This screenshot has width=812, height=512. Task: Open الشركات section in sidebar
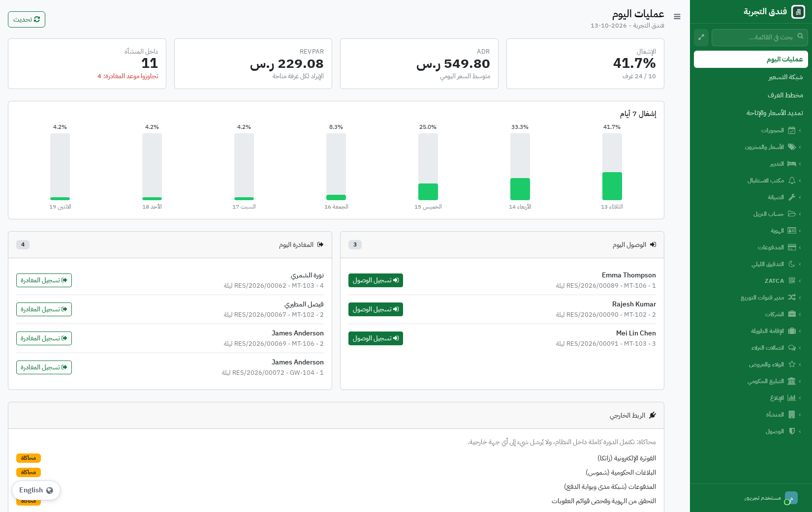click(751, 314)
